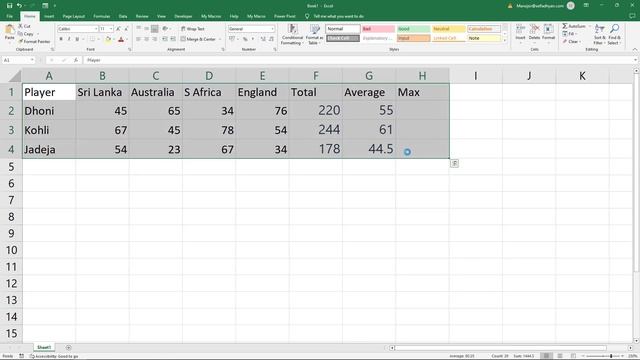Click the AutoSum button

[x=574, y=26]
